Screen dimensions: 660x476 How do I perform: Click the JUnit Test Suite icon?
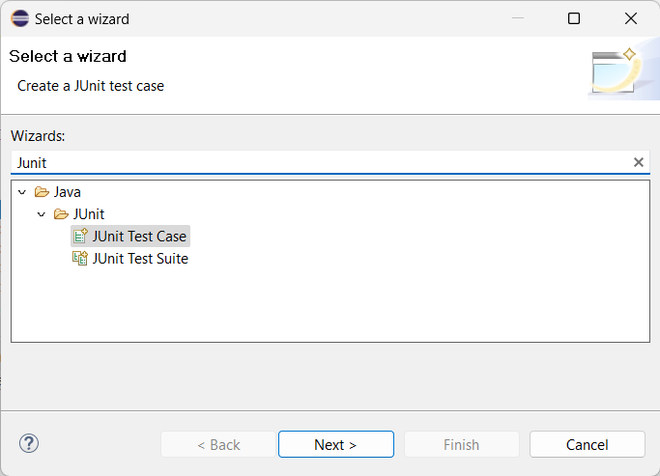point(80,259)
